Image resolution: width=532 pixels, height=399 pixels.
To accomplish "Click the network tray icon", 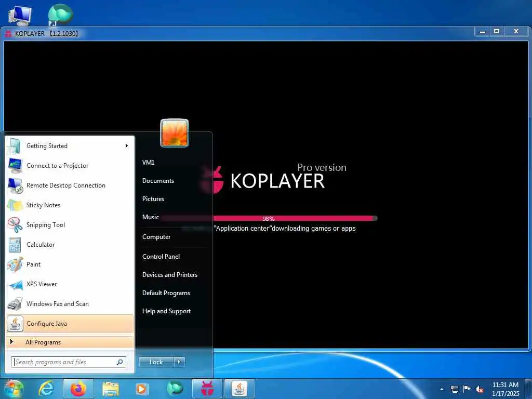I will (454, 389).
